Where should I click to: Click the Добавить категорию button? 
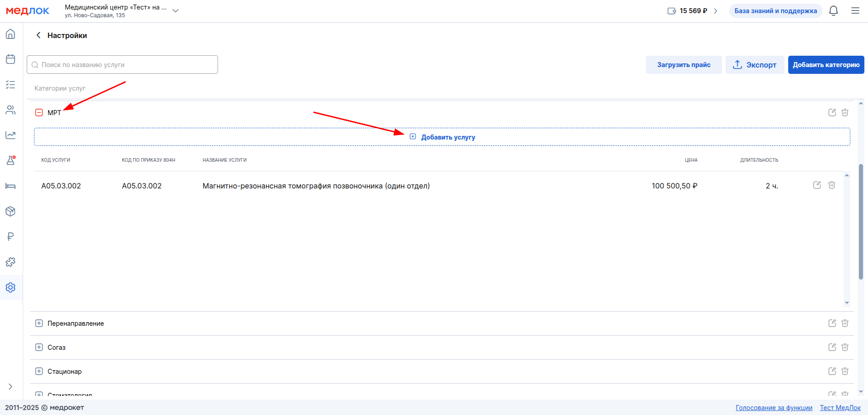pyautogui.click(x=826, y=65)
